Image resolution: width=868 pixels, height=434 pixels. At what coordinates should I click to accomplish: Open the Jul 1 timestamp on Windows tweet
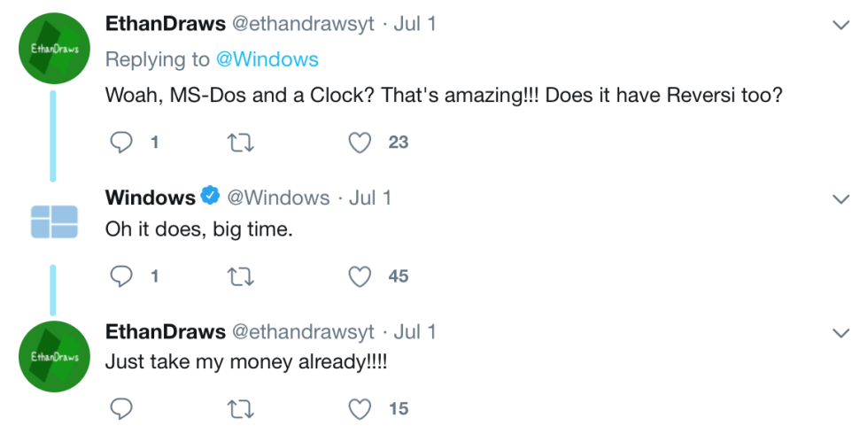click(370, 198)
